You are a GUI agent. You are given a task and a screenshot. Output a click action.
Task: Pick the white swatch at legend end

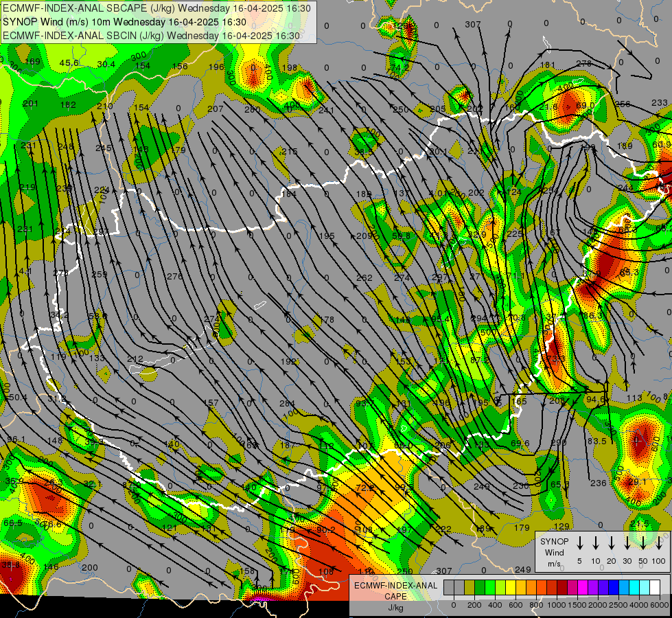654,587
